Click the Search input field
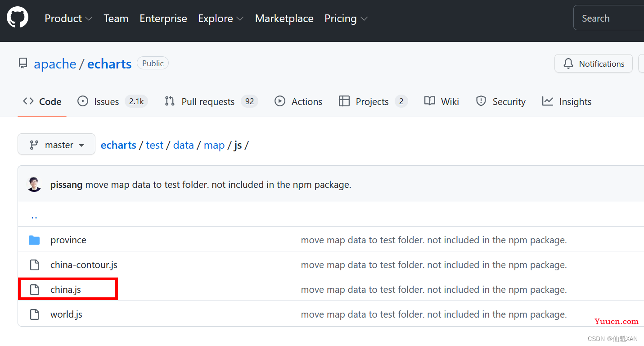 [x=608, y=18]
